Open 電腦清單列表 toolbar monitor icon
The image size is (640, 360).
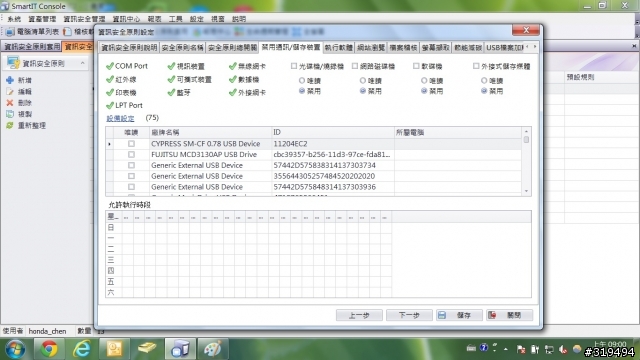click(10, 31)
